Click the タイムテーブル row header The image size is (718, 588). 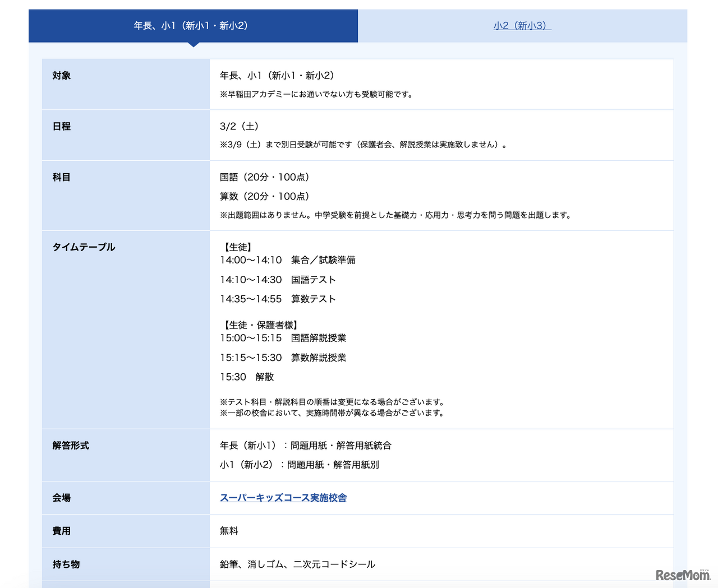click(x=84, y=247)
